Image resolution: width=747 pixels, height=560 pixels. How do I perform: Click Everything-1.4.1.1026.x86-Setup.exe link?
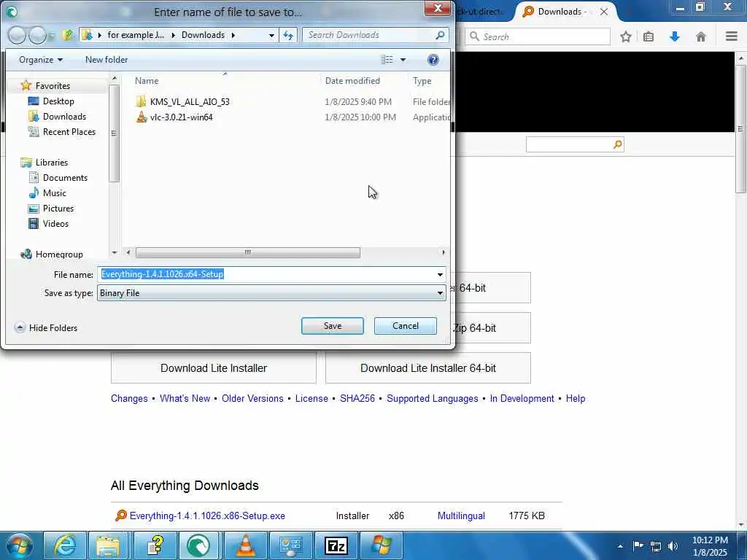[207, 516]
